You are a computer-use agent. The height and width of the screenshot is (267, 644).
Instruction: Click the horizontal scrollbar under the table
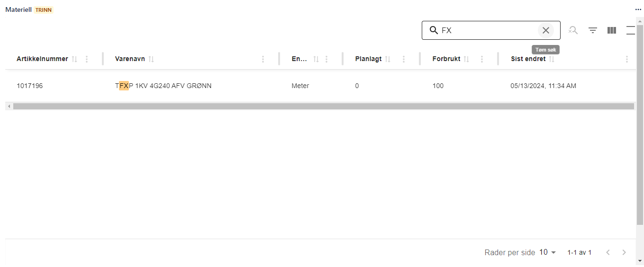pos(322,107)
